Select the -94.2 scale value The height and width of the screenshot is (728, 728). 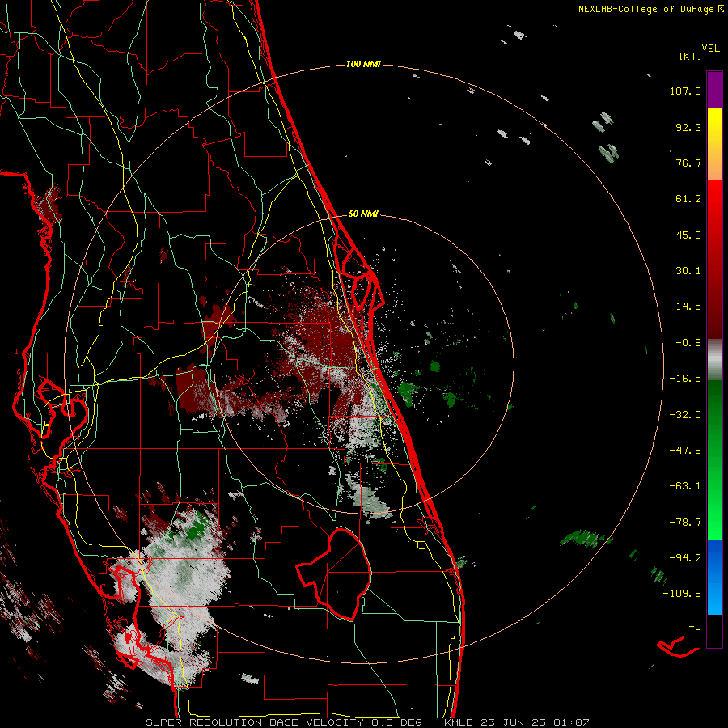tap(685, 557)
